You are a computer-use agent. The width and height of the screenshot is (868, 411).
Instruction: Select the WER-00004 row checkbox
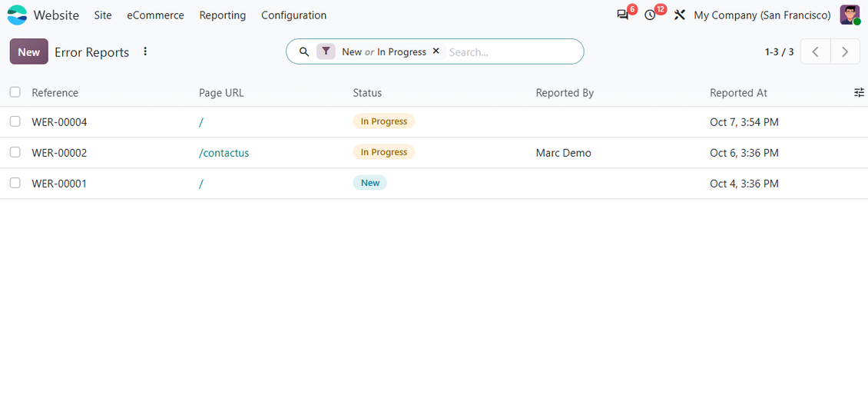pos(15,121)
